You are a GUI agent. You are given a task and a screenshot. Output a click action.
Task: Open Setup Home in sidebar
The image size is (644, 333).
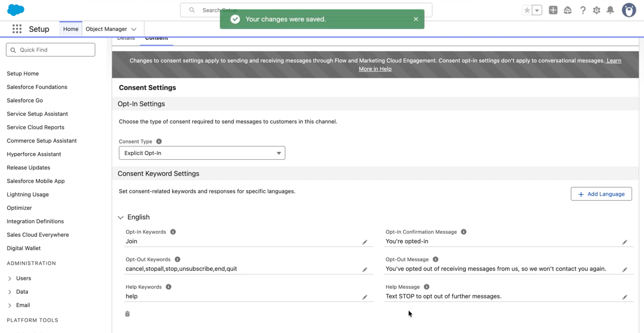[23, 74]
